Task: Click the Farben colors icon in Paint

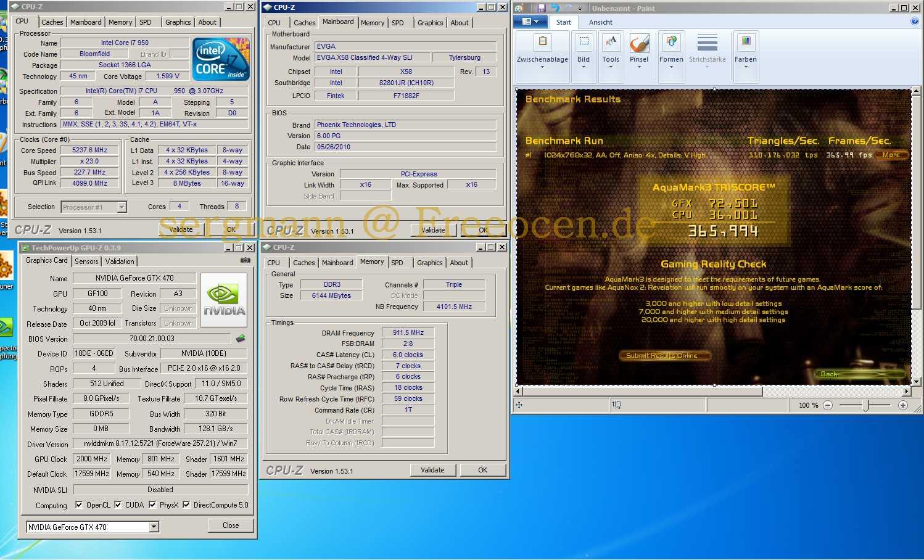Action: point(746,42)
